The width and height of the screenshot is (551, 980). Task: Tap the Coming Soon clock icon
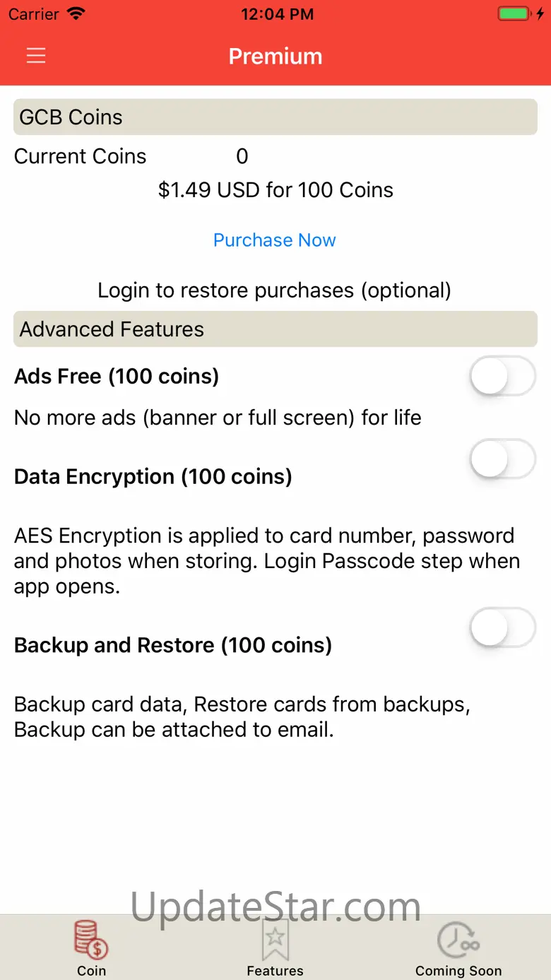tap(458, 939)
